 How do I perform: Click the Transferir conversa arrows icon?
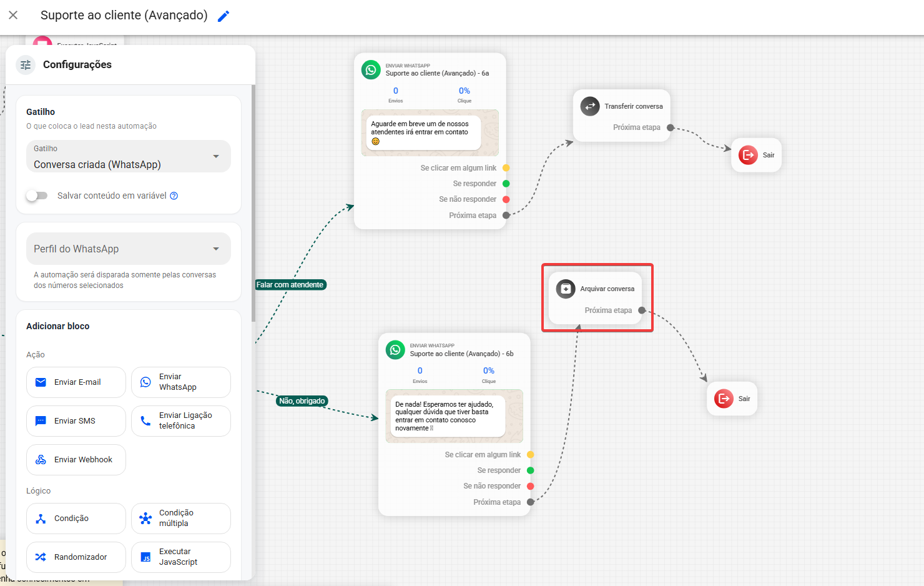click(x=590, y=106)
